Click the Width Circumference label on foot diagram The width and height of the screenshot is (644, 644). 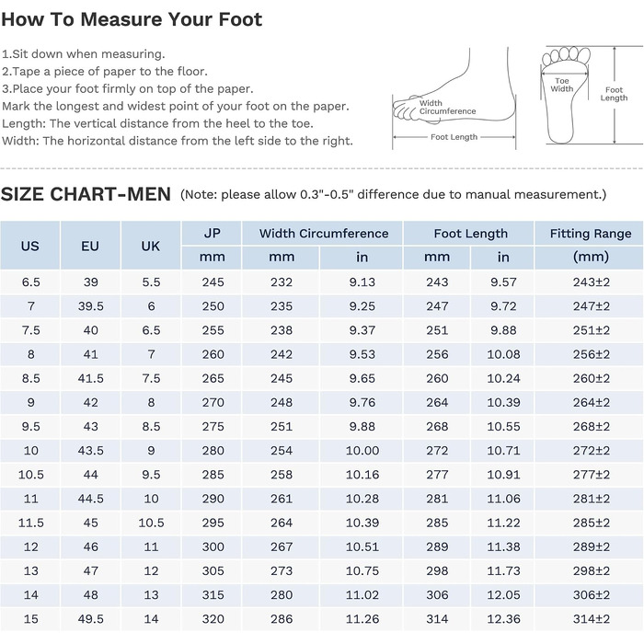tap(447, 108)
